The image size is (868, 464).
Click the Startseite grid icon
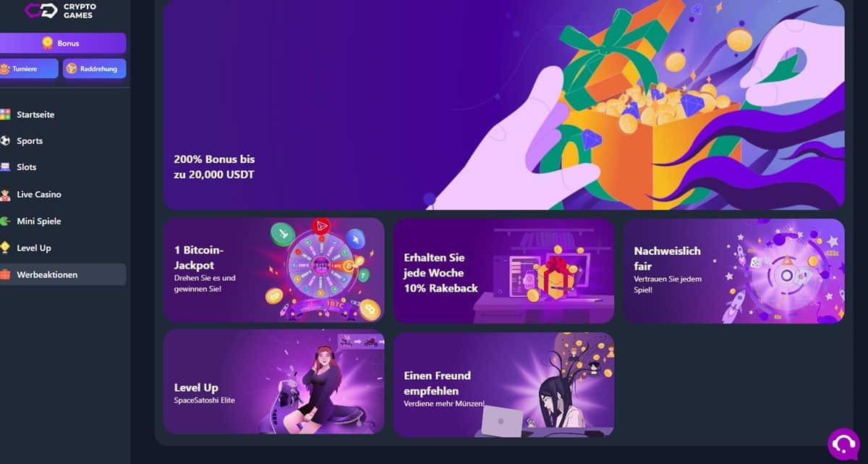pos(5,114)
